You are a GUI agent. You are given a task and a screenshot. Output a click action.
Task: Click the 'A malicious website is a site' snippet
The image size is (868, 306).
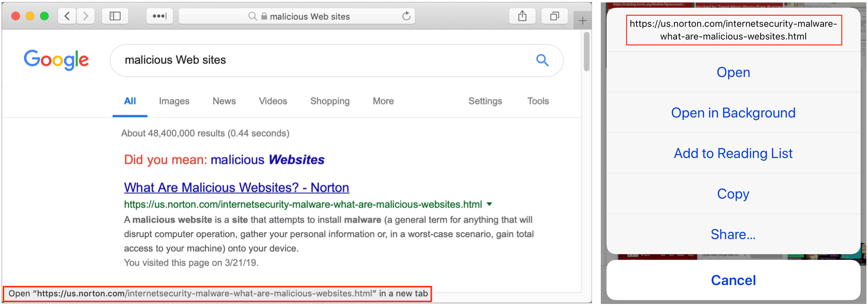coord(329,234)
